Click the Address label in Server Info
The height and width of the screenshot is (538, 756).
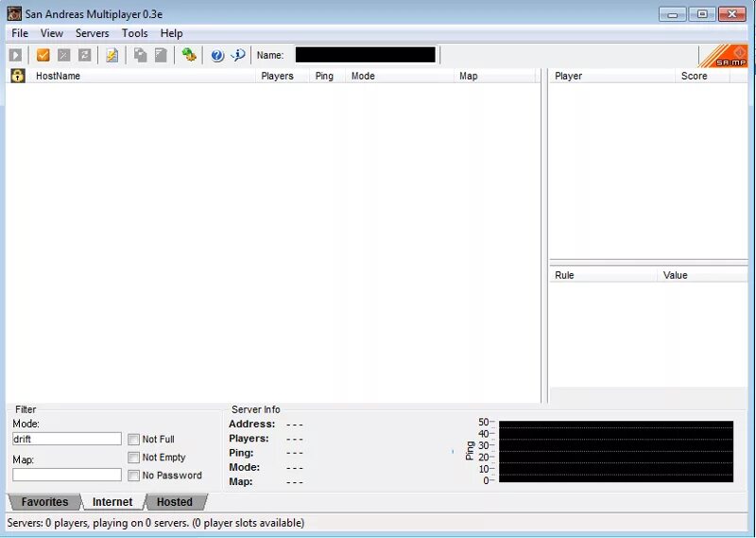point(251,425)
